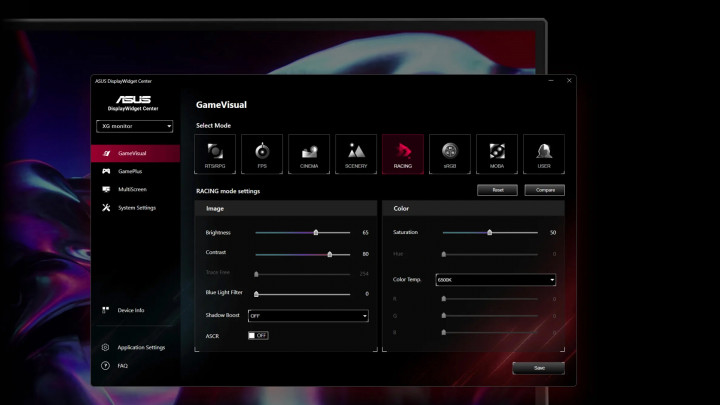Go to the GamePlus section label
Image resolution: width=720 pixels, height=405 pixels.
130,171
